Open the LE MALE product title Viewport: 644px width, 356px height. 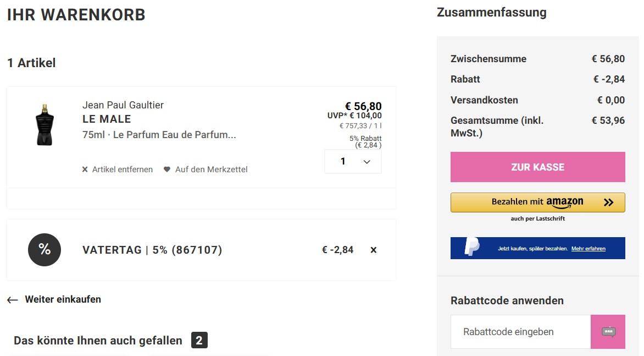[107, 119]
